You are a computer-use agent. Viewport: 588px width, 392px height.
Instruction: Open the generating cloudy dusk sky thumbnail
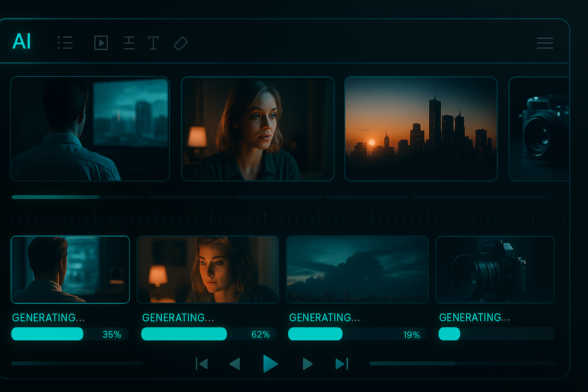click(357, 269)
